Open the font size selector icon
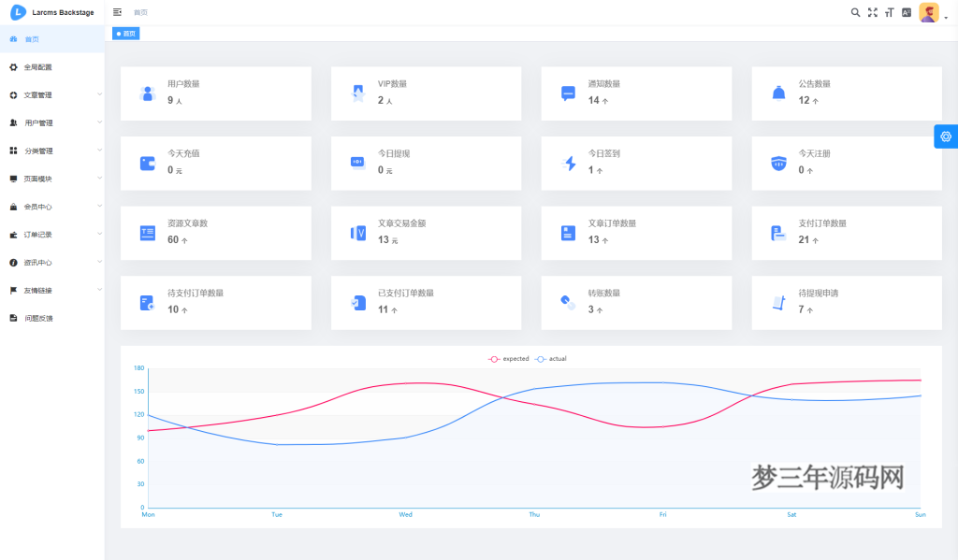The image size is (958, 560). tap(890, 12)
